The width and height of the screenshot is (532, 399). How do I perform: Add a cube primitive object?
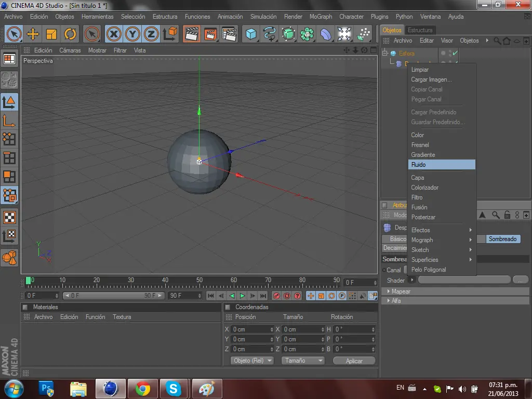pos(251,34)
